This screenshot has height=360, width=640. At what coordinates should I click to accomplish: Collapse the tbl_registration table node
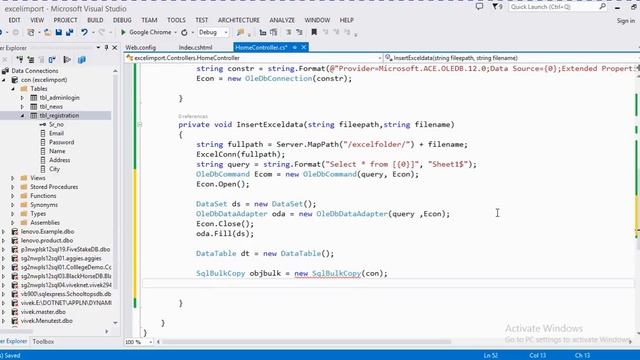22,116
